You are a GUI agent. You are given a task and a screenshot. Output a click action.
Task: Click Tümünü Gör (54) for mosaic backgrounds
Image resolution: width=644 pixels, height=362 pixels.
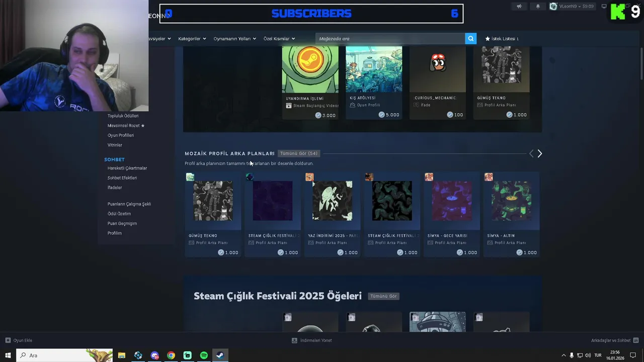[x=299, y=153]
